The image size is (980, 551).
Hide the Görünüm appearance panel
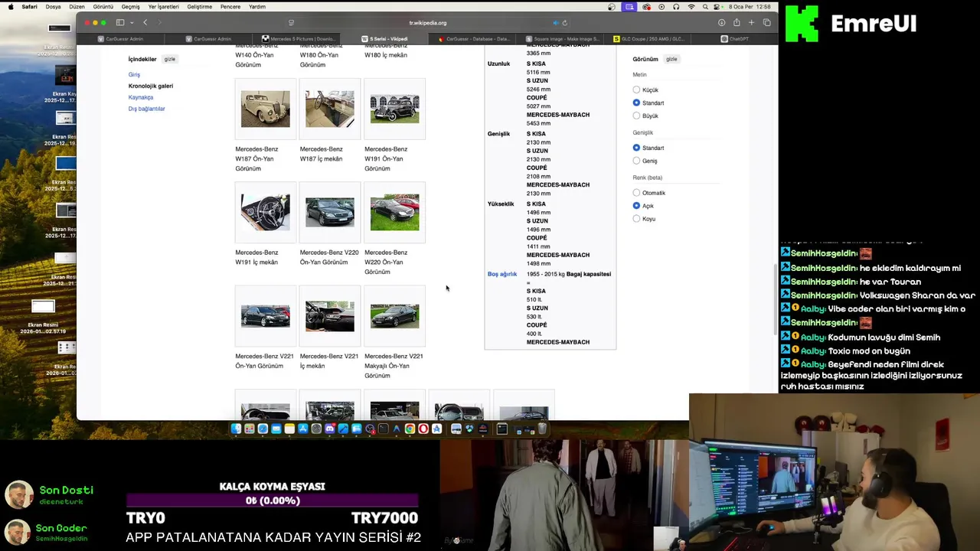pos(671,59)
